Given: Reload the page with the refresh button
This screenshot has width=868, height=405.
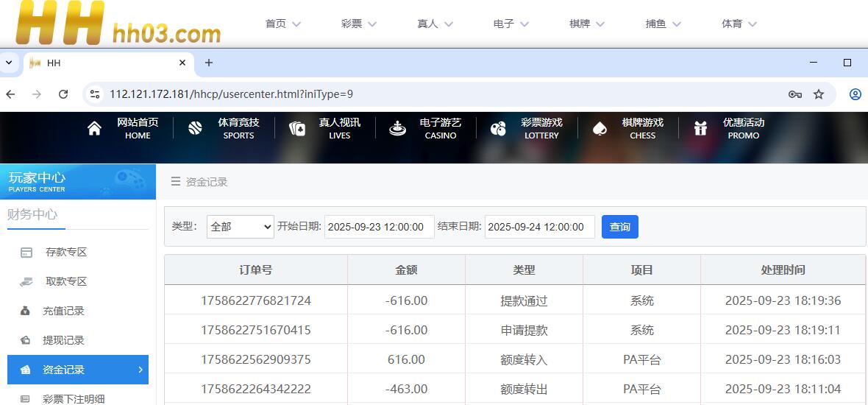Looking at the screenshot, I should point(63,94).
